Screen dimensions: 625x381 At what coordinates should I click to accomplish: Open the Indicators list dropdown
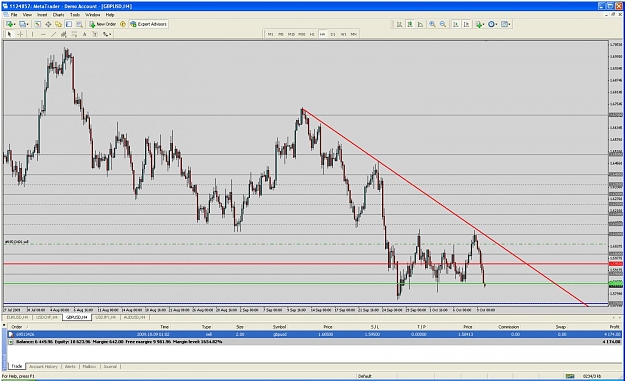coord(480,24)
